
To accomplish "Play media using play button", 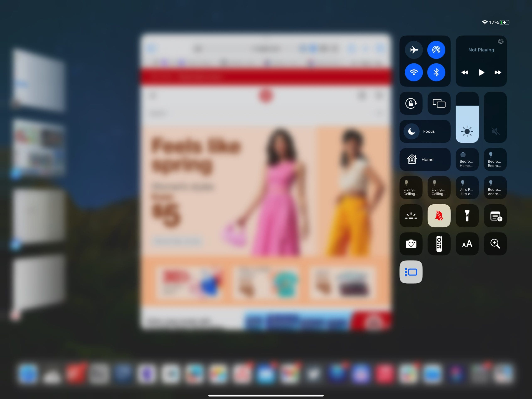I will [x=481, y=72].
